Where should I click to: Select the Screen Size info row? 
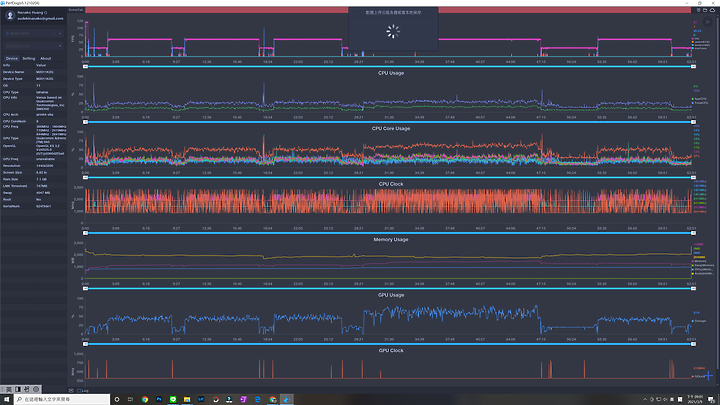coord(34,173)
